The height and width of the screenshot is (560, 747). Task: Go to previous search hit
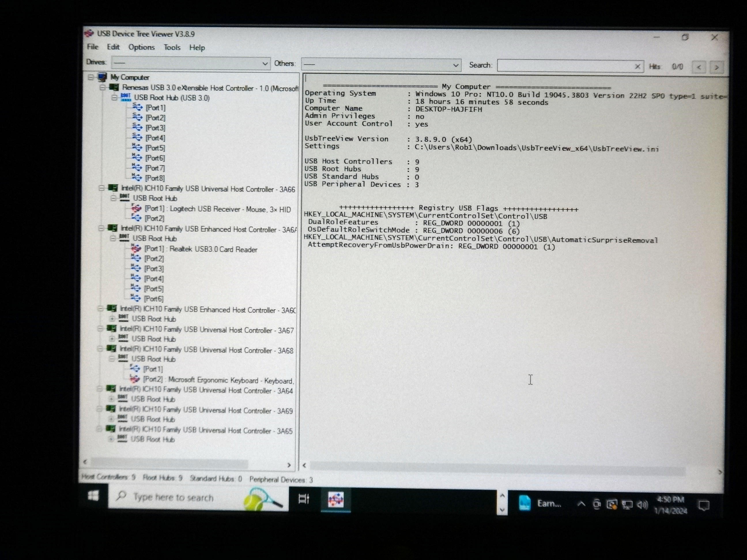tap(699, 67)
